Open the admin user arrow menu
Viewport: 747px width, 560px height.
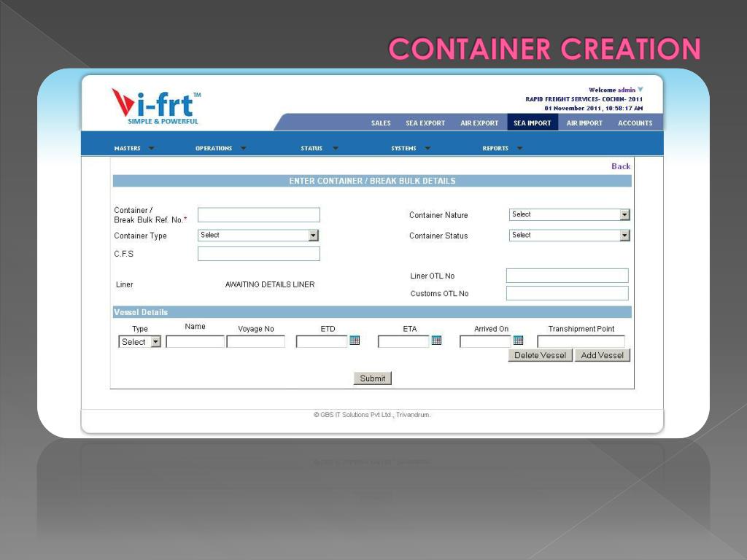640,89
